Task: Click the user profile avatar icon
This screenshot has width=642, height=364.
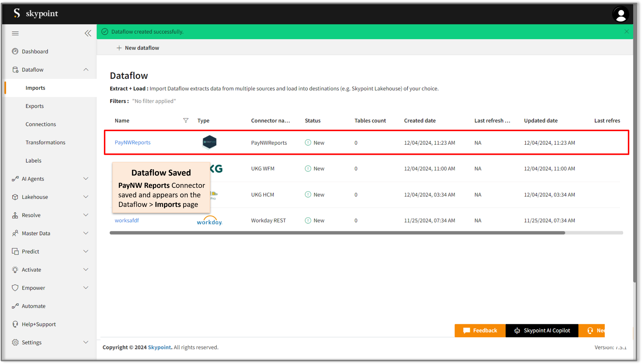Action: coord(620,15)
